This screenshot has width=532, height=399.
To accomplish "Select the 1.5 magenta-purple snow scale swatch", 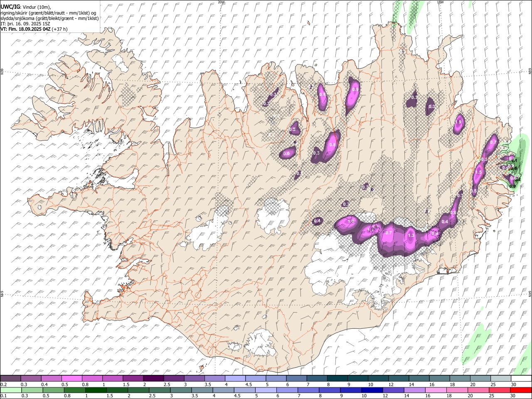I will (133, 379).
